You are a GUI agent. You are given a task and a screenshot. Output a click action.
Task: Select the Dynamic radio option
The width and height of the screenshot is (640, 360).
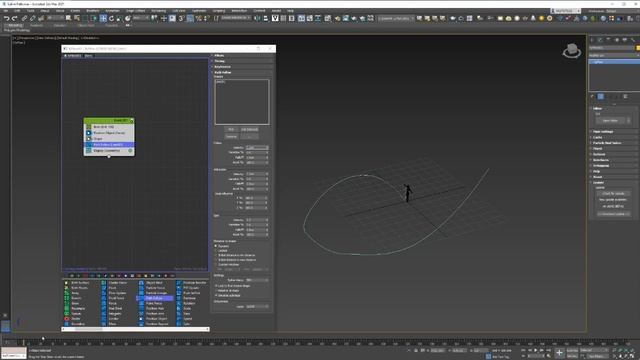(x=216, y=246)
